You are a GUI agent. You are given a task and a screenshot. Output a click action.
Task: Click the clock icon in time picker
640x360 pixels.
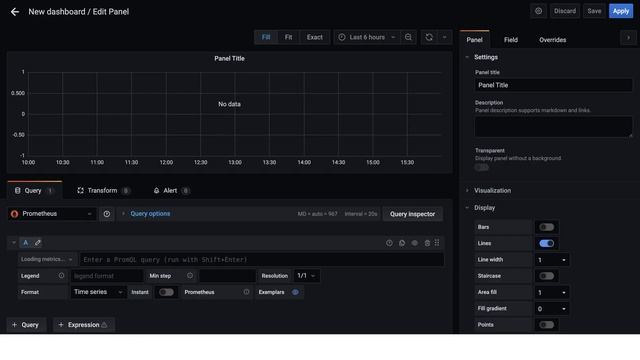click(342, 37)
